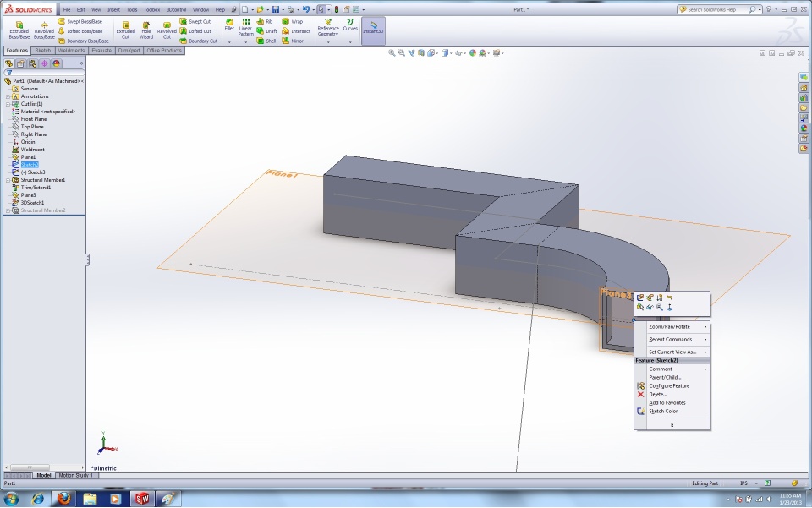Select the Rib tool
This screenshot has height=508, width=812.
(265, 21)
